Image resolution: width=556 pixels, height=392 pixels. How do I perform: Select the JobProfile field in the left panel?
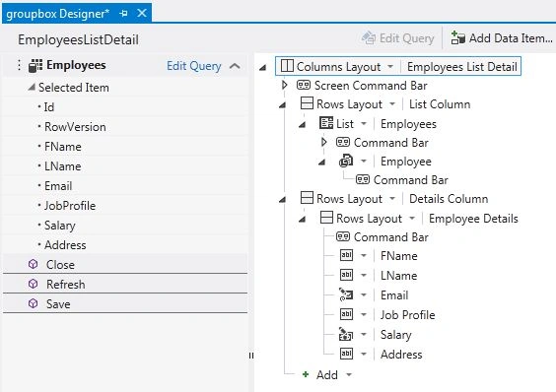(x=125, y=206)
